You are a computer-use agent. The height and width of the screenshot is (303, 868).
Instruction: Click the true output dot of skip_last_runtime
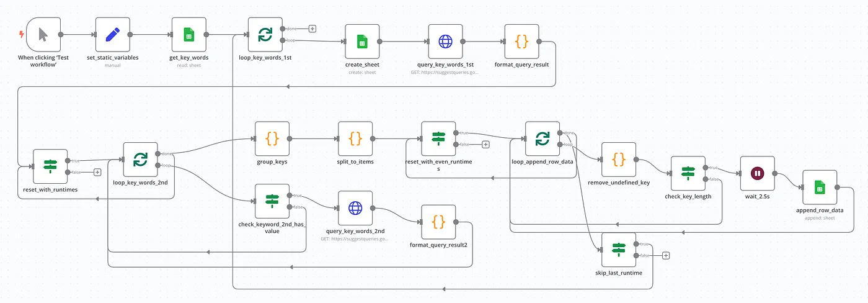tap(637, 243)
